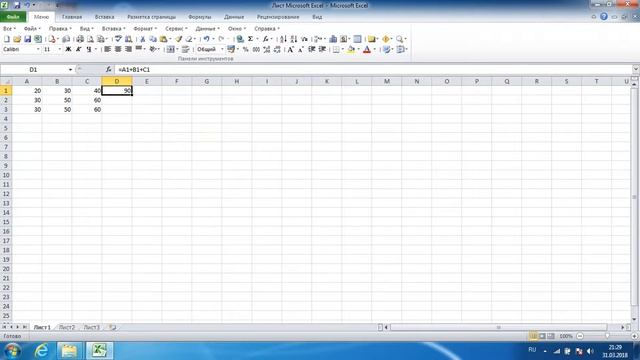Open the 'Формулы' ribbon tab
Viewport: 640px width, 360px height.
(x=200, y=17)
